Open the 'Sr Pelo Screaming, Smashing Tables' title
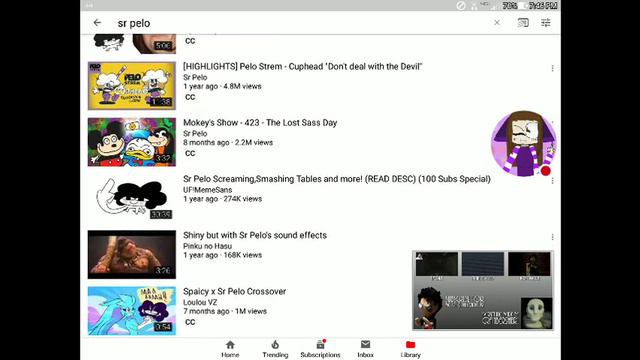Image resolution: width=640 pixels, height=360 pixels. (x=337, y=179)
